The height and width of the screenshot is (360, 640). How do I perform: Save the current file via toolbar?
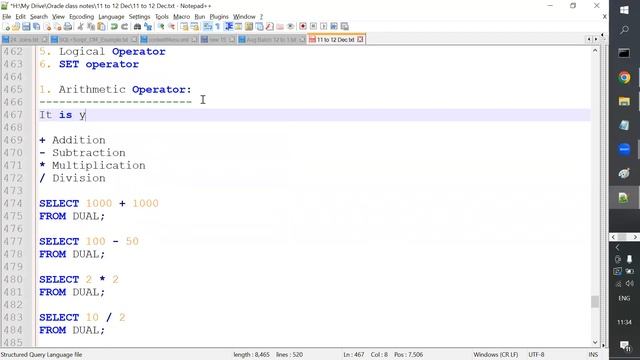(26, 27)
